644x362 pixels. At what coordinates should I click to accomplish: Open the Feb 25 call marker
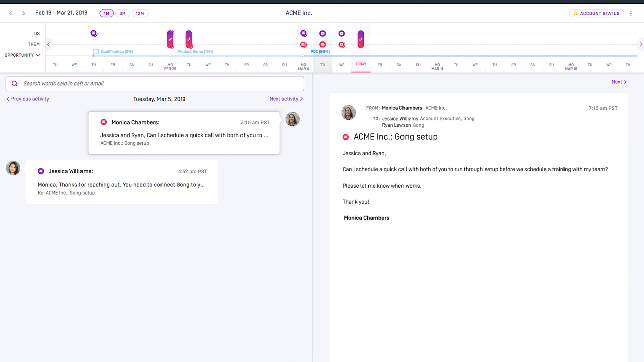click(170, 39)
